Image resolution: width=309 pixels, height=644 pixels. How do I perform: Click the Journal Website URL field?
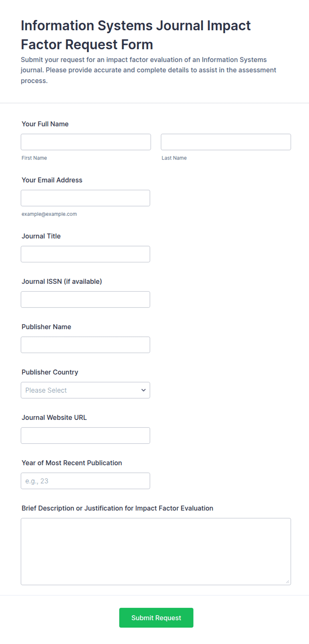coord(85,436)
